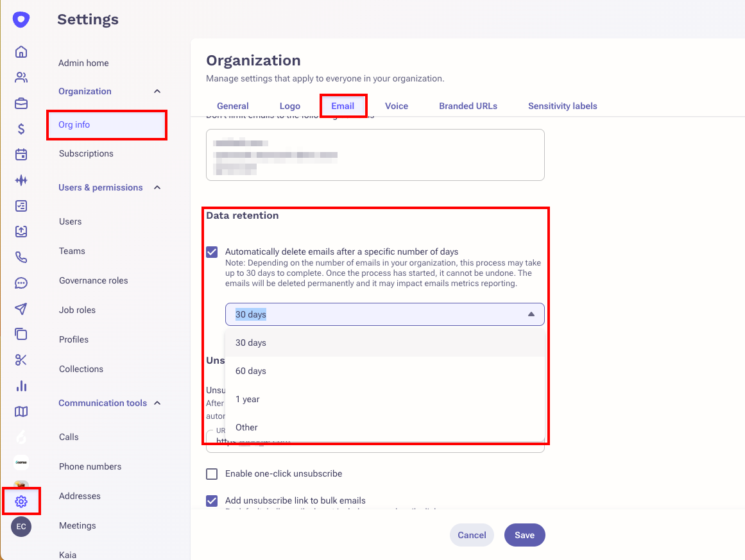Open the paper plane send icon
745x560 pixels.
[x=21, y=309]
